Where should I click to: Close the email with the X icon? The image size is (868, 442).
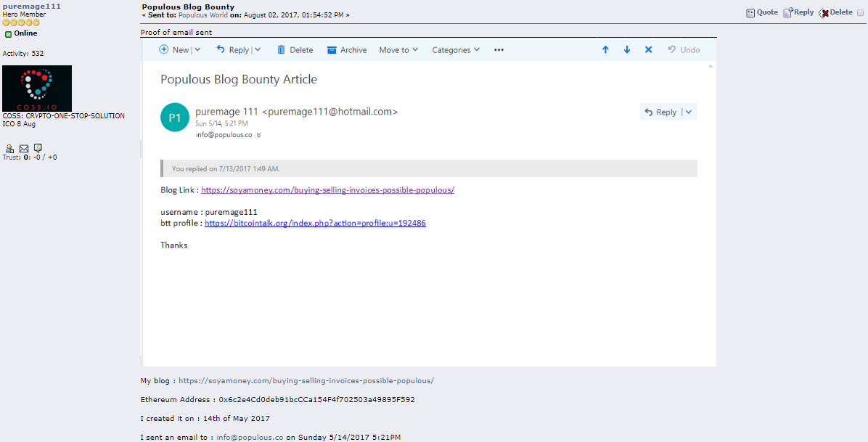[648, 50]
